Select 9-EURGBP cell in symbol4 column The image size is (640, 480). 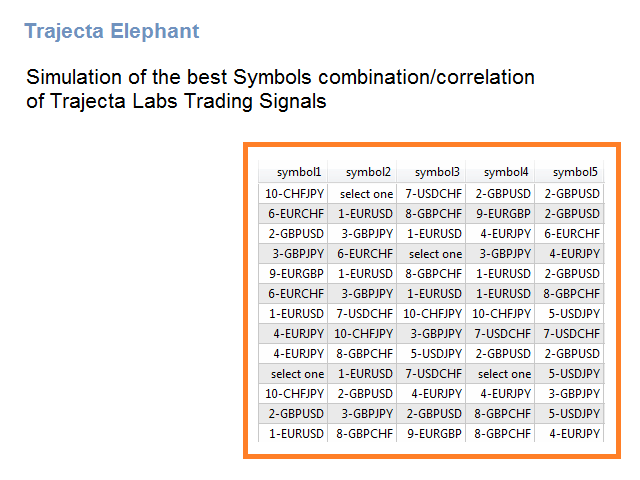(500, 214)
